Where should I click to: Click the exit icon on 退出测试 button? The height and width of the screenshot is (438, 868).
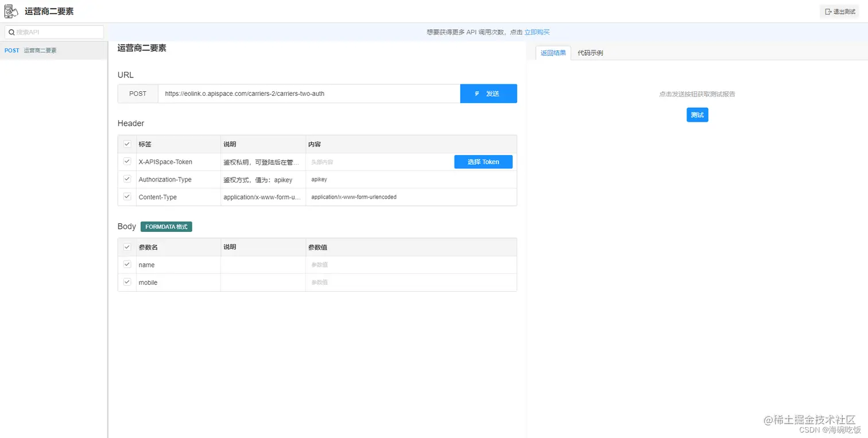tap(827, 11)
